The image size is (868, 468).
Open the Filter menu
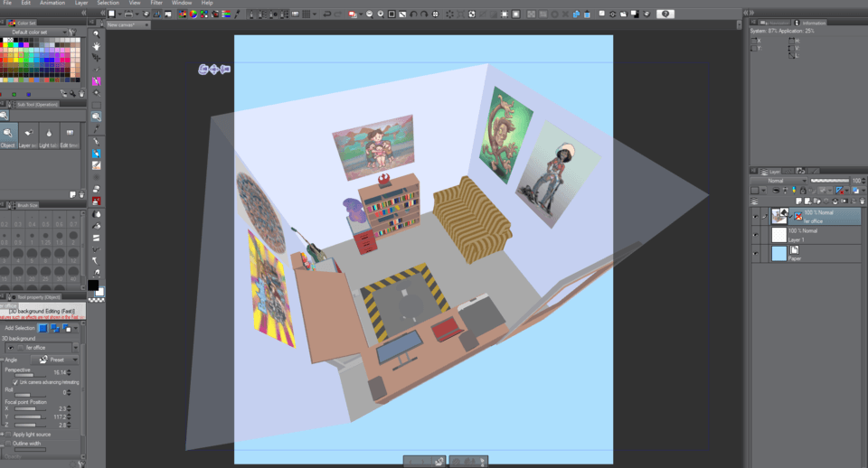pyautogui.click(x=156, y=3)
